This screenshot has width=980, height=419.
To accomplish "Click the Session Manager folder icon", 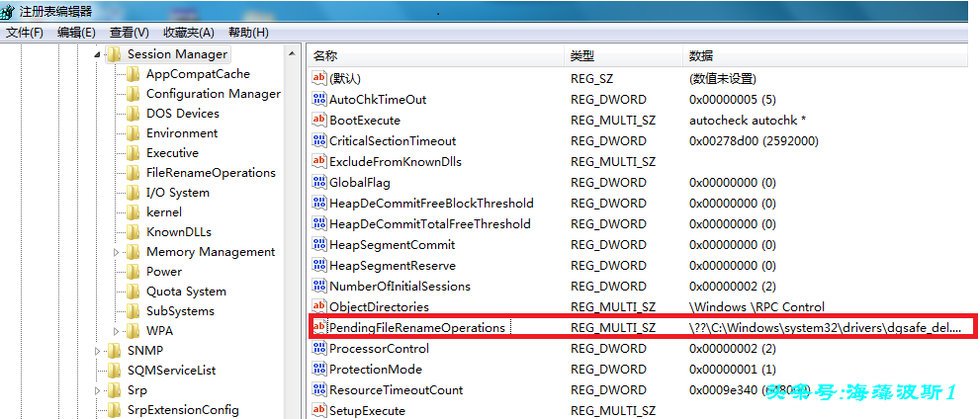I will [x=114, y=54].
